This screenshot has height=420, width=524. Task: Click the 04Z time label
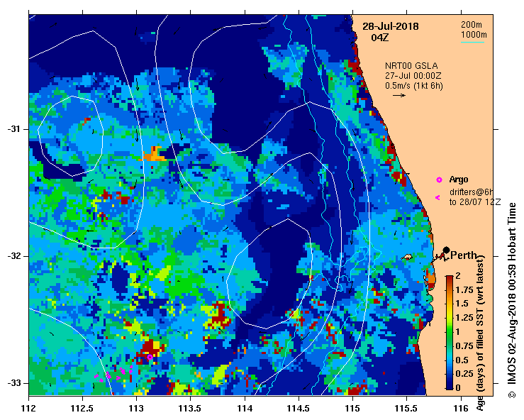380,38
